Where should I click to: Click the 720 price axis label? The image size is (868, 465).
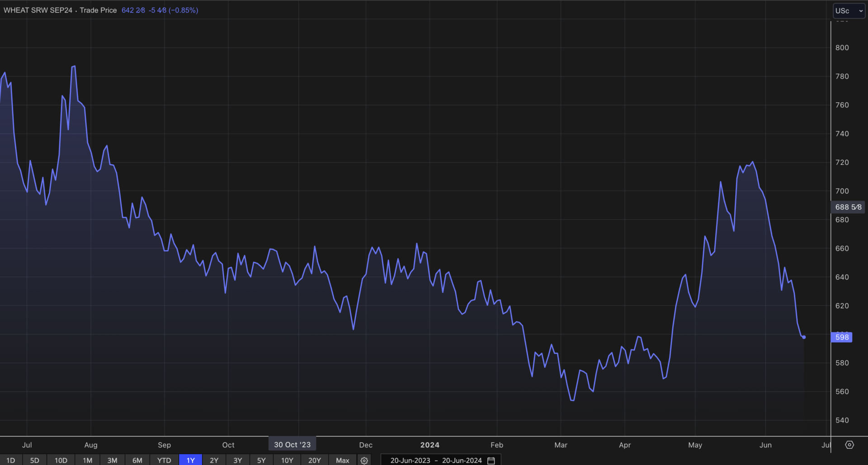tap(842, 162)
